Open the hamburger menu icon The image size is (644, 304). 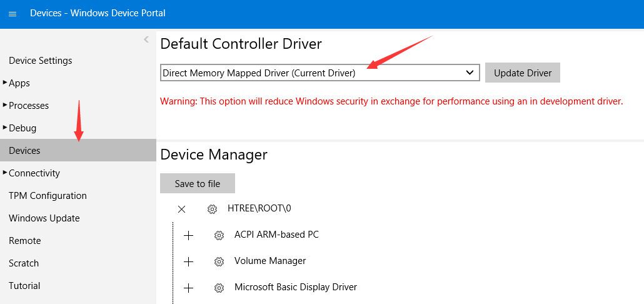(x=13, y=14)
